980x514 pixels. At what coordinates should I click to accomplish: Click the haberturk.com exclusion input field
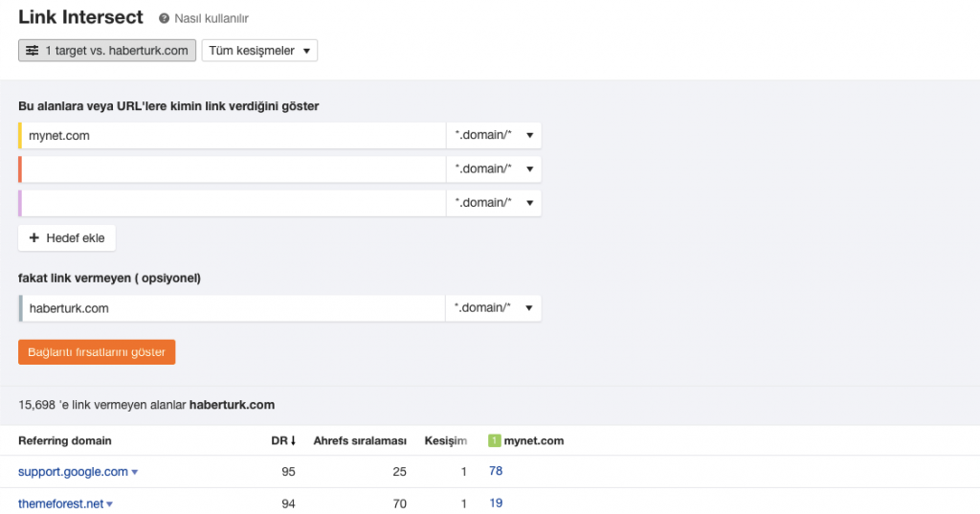click(x=233, y=307)
